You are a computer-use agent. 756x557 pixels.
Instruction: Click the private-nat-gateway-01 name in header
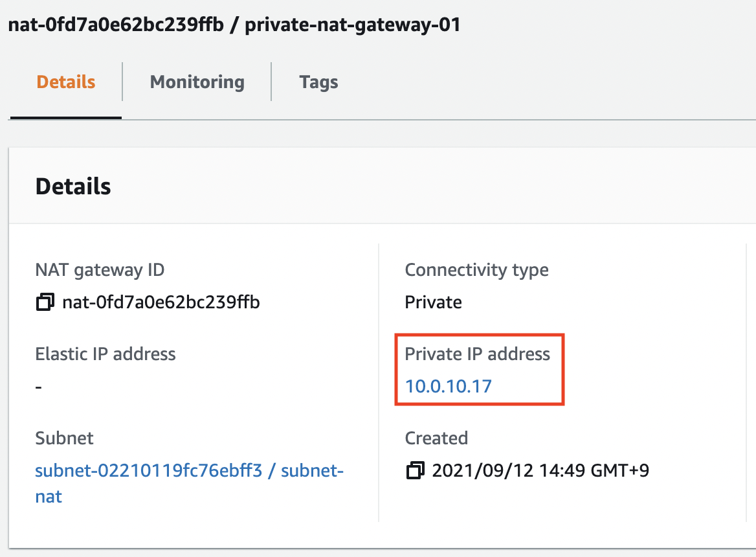pos(351,24)
